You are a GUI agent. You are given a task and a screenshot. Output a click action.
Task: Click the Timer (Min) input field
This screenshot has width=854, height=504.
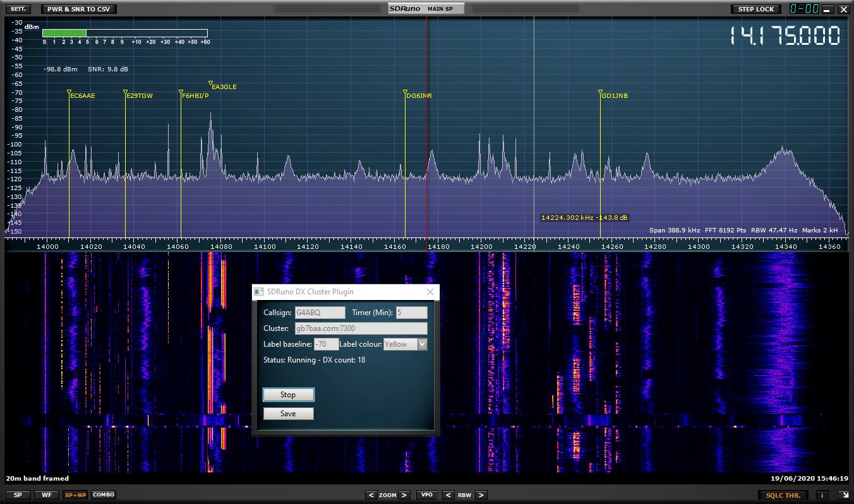point(411,313)
